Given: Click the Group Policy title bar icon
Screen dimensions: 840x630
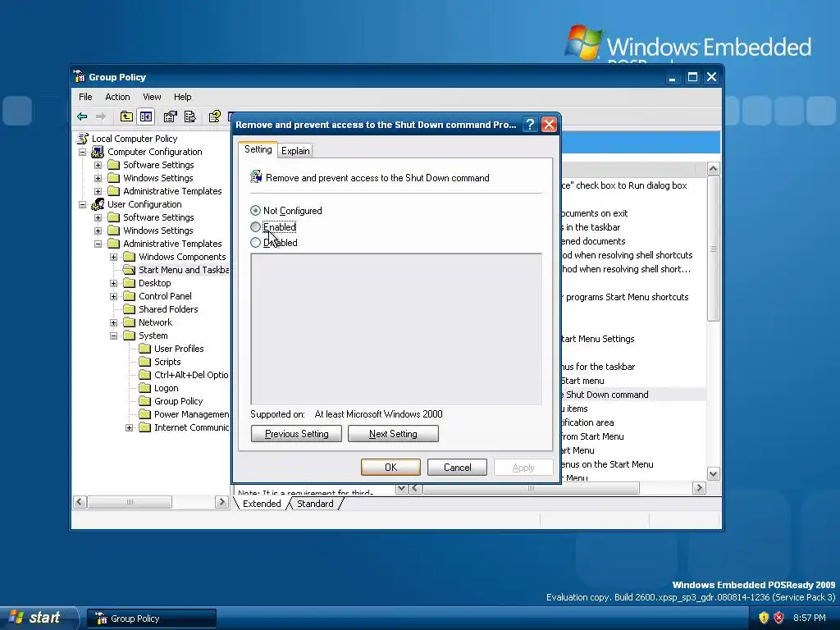Looking at the screenshot, I should pyautogui.click(x=80, y=76).
